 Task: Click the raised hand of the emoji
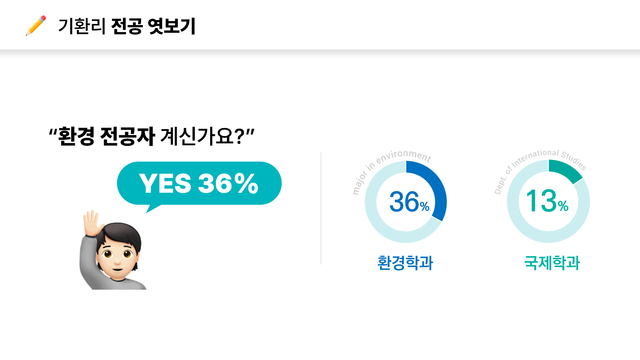pyautogui.click(x=92, y=223)
